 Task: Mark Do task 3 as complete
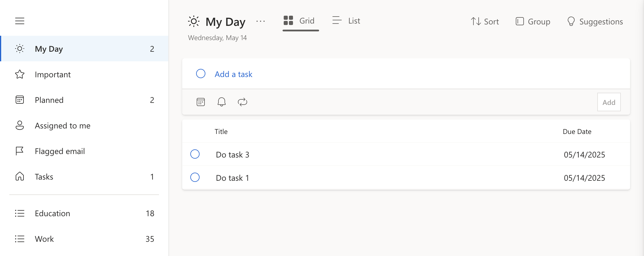coord(195,154)
